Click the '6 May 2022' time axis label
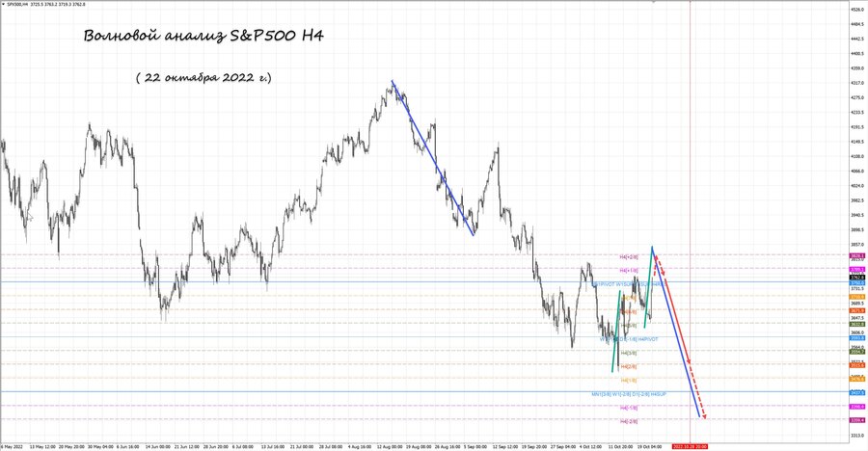This screenshot has height=451, width=868. coord(12,446)
